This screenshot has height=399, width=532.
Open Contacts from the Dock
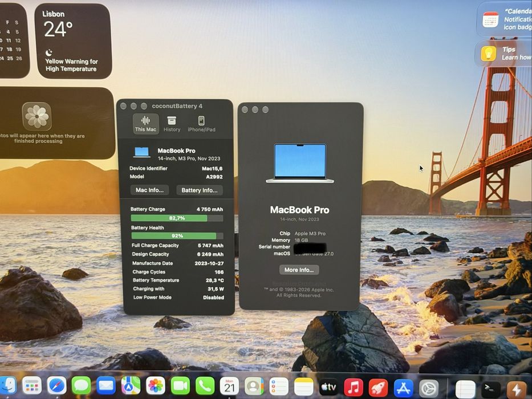[254, 386]
